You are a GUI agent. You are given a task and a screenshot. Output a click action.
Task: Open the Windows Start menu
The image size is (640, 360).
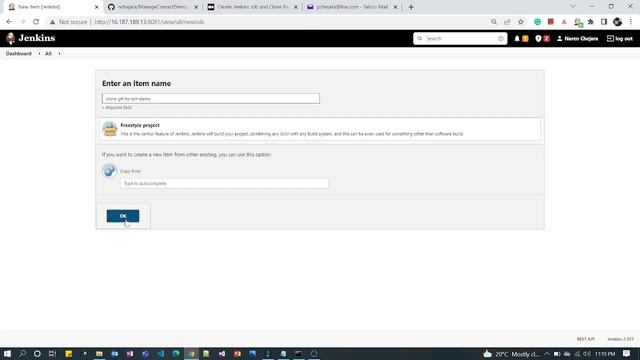[7, 353]
